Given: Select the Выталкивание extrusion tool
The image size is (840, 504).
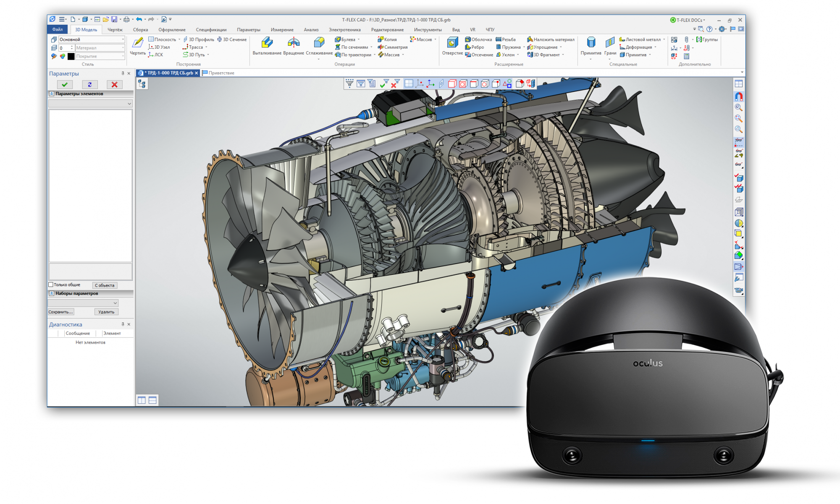Looking at the screenshot, I should tap(267, 43).
